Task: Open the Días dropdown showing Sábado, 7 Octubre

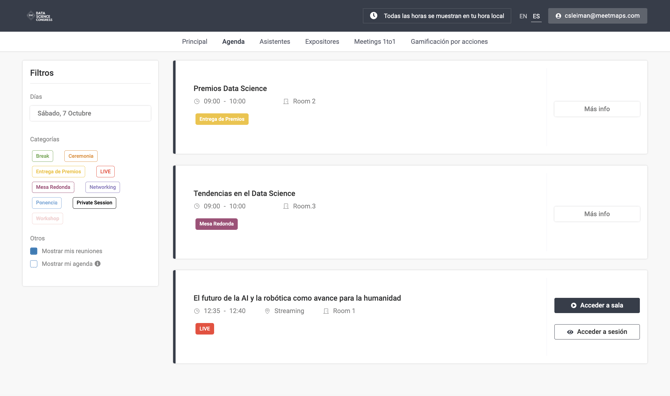Action: point(90,114)
